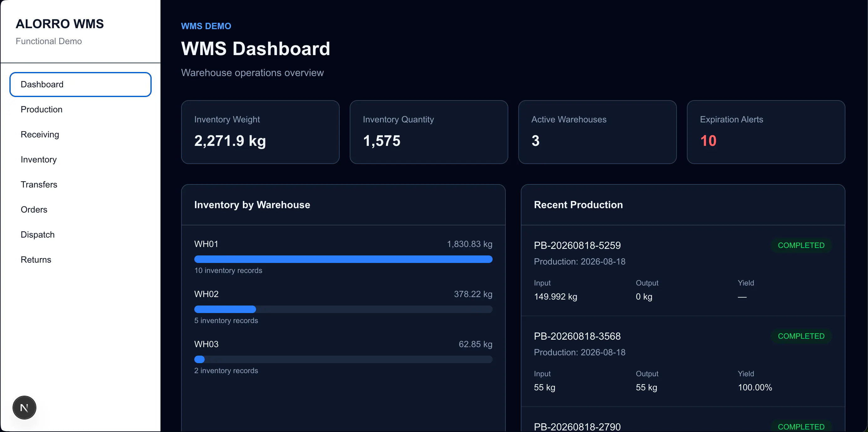The image size is (868, 432).
Task: Click the 10 inventory records text
Action: (228, 270)
